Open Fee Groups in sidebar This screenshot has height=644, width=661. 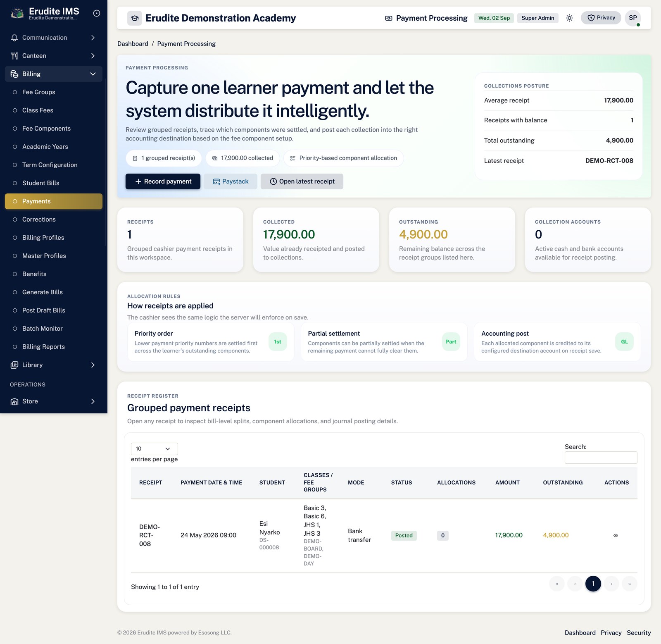[x=54, y=92]
